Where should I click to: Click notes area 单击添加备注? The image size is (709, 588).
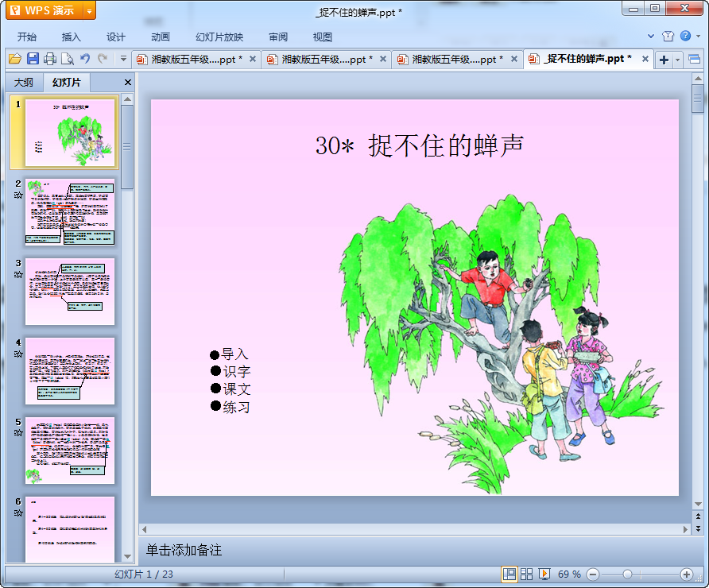point(184,550)
